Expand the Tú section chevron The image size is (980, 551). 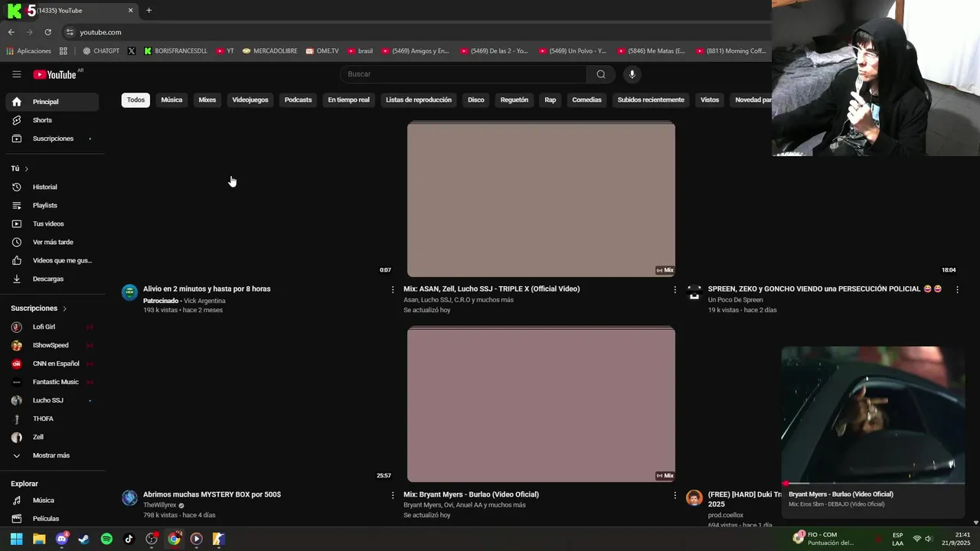(26, 168)
